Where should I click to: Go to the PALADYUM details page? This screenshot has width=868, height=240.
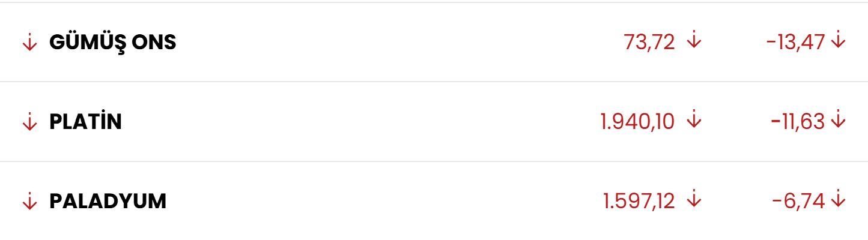point(108,202)
